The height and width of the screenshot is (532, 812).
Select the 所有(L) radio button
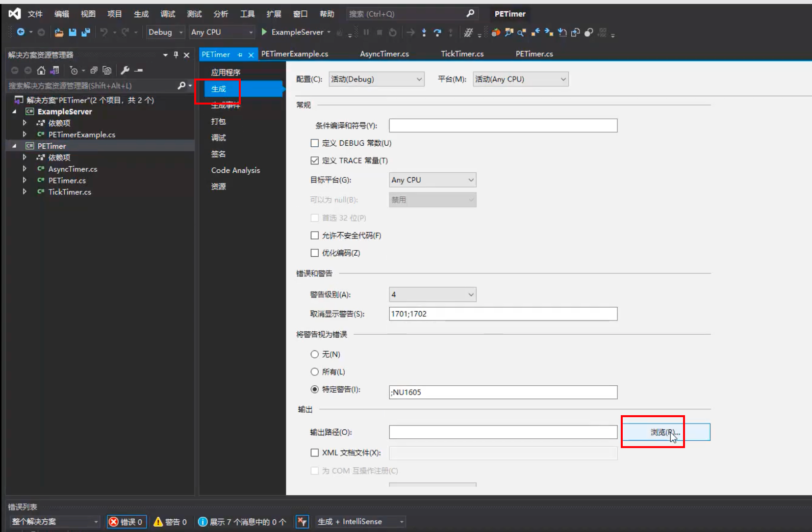315,372
